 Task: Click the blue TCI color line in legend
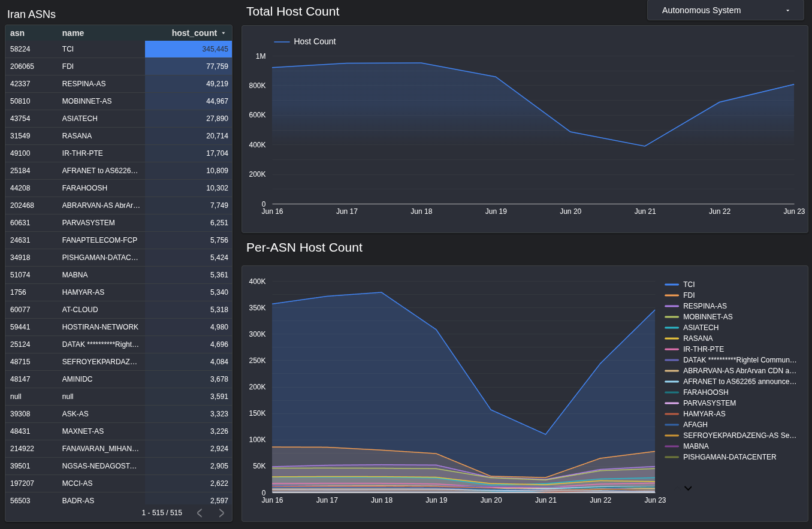pyautogui.click(x=673, y=285)
